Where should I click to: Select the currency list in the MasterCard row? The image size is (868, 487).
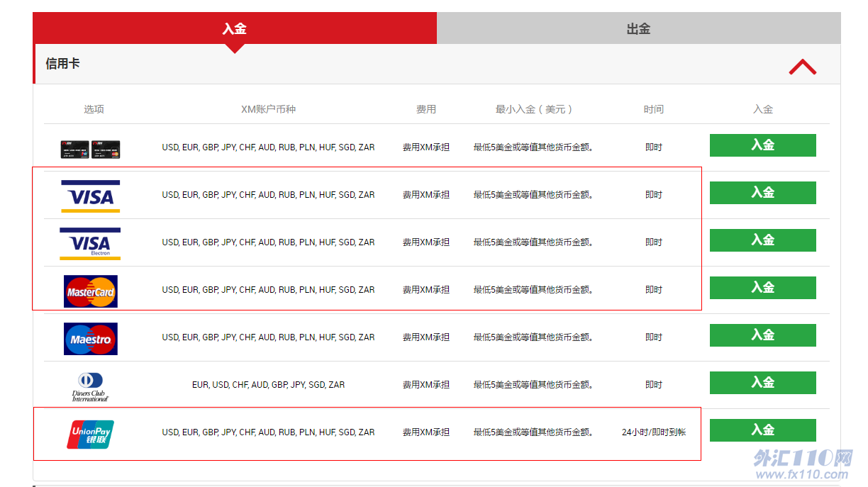tap(268, 290)
